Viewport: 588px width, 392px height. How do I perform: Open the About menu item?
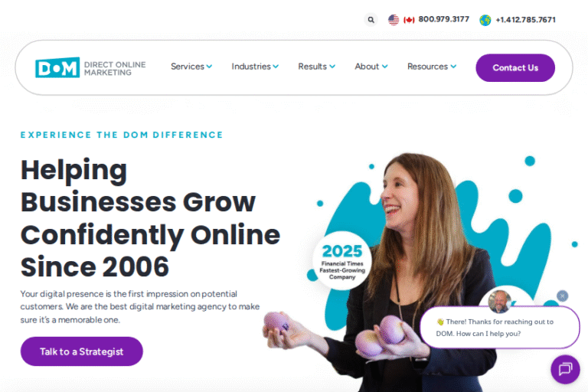(371, 67)
